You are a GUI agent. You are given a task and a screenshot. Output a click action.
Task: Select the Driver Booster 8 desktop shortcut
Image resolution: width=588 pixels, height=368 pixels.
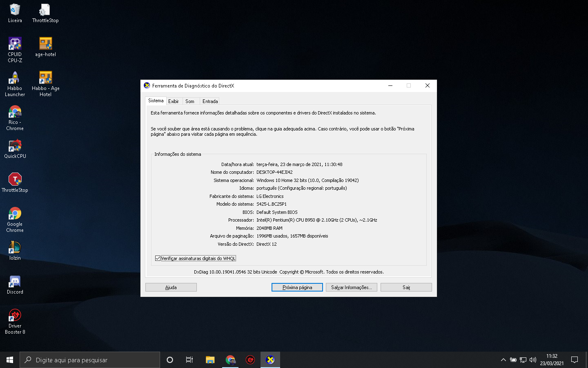(15, 321)
